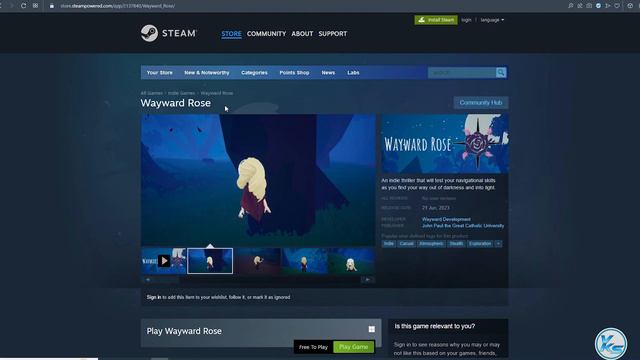Open the Wayward Development developer link
640x360 pixels.
tap(446, 219)
